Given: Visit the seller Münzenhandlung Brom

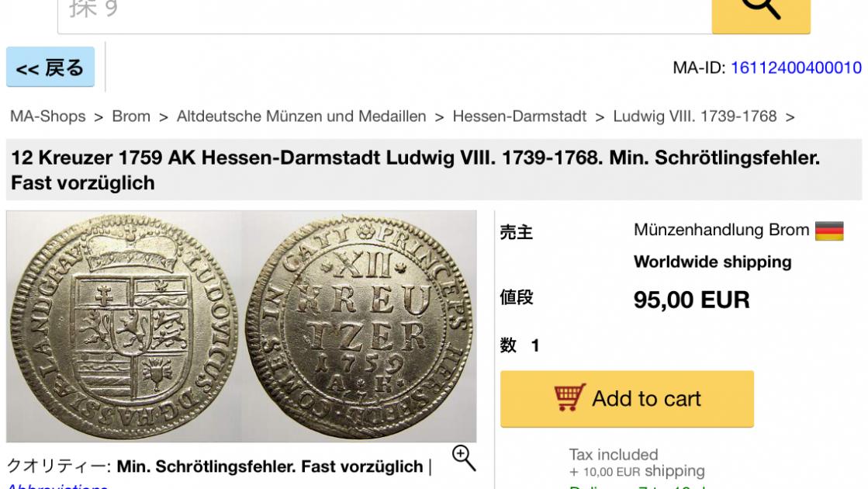Looking at the screenshot, I should pos(721,231).
